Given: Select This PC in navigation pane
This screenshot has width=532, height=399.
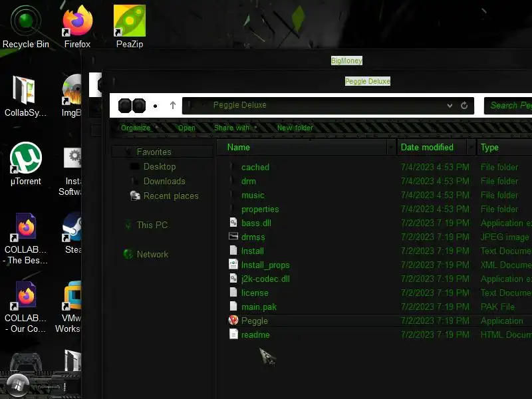Looking at the screenshot, I should pos(152,225).
